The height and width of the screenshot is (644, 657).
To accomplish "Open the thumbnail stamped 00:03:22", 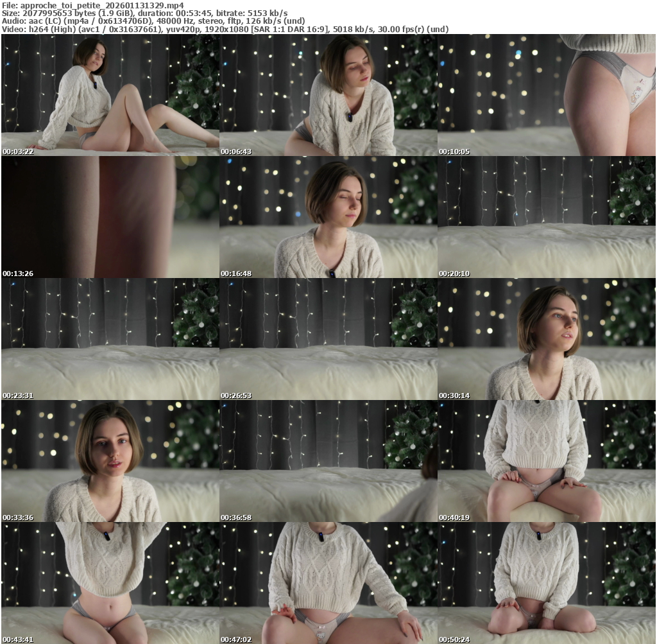I will point(110,95).
